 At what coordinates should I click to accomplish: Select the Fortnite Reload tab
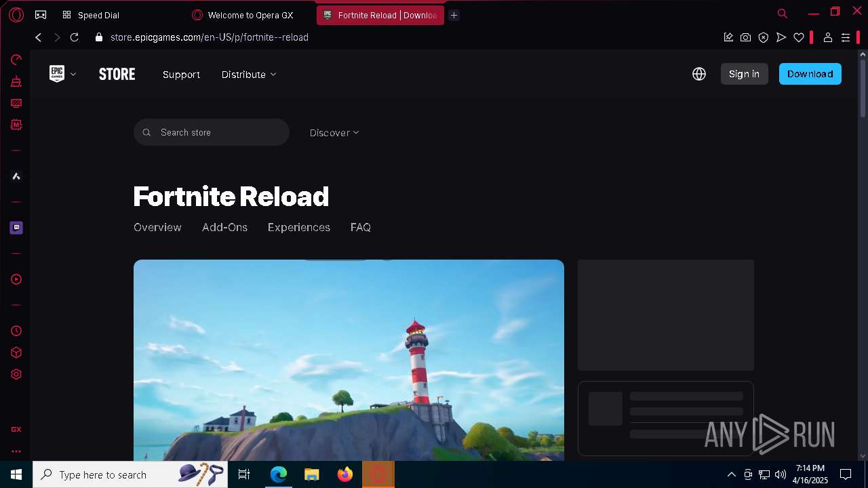click(380, 15)
